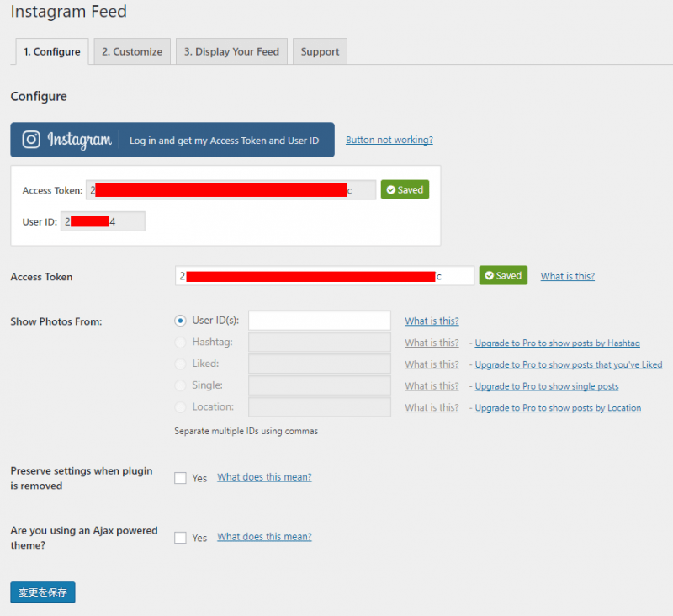Click the Instagram camera logo icon
673x616 pixels.
coord(31,140)
